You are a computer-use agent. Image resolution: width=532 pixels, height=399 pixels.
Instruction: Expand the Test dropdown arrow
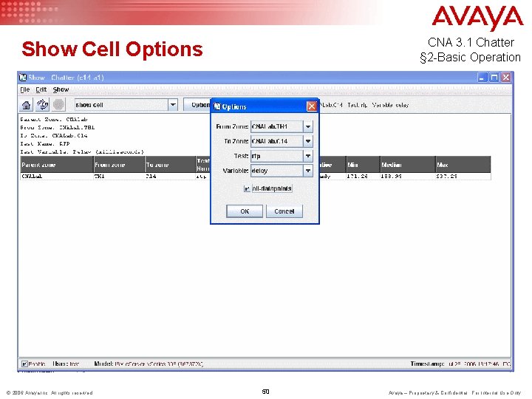point(307,156)
